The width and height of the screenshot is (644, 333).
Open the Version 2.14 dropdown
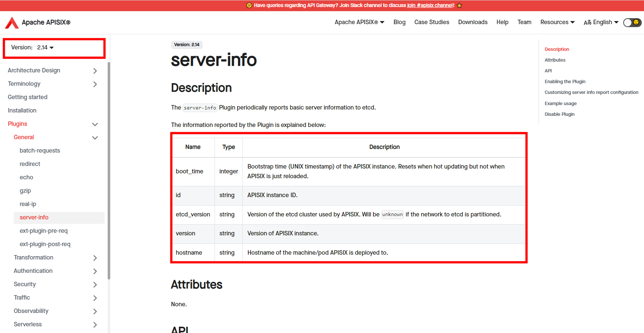coord(45,48)
